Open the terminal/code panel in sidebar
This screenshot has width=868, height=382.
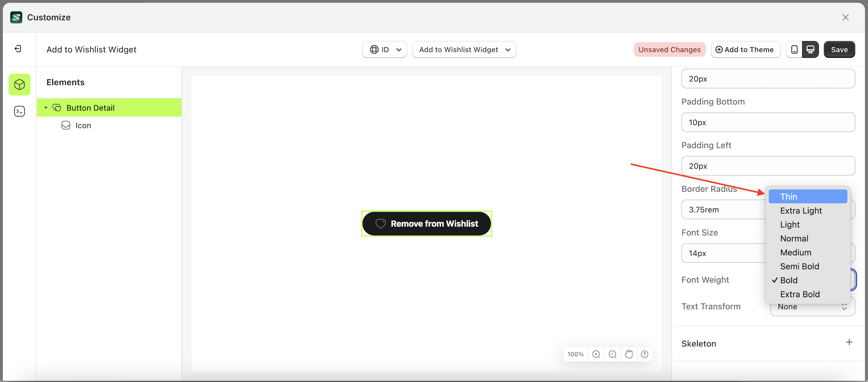[x=19, y=111]
